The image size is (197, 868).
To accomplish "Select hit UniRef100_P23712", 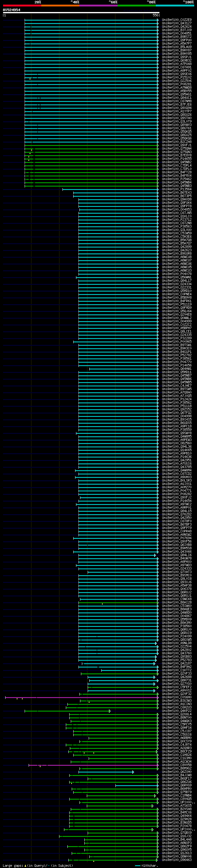I will [x=176, y=220].
